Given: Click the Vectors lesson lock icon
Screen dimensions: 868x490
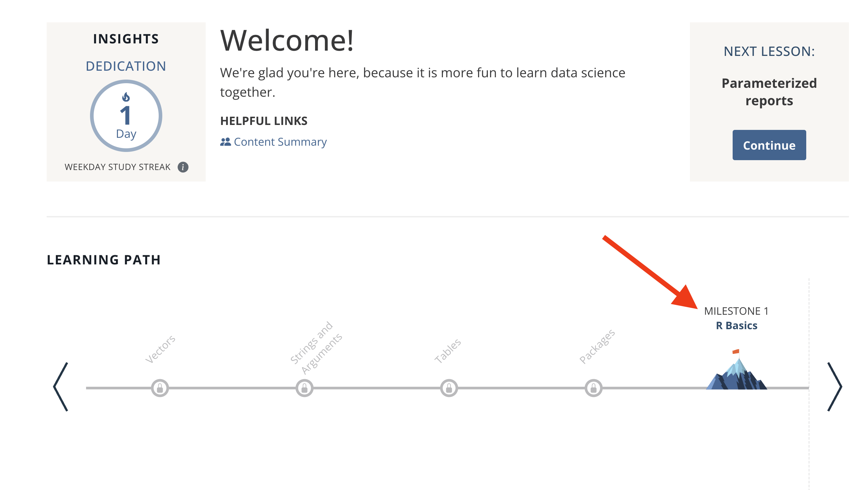Looking at the screenshot, I should [x=160, y=388].
